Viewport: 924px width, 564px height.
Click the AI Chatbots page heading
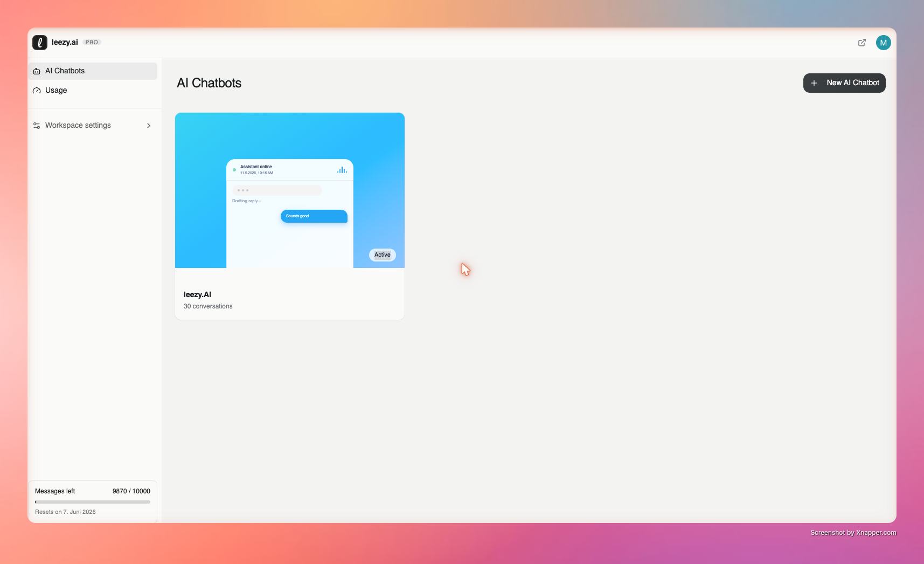[x=209, y=83]
